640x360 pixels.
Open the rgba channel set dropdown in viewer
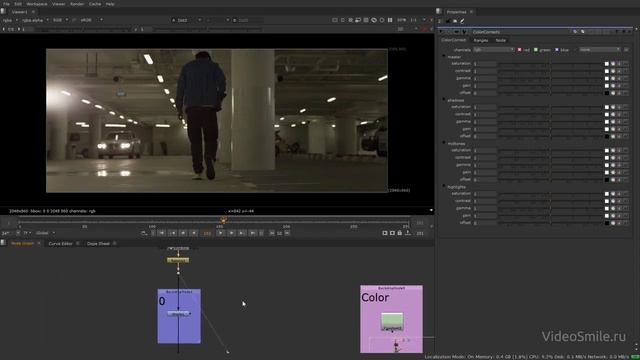[x=11, y=20]
